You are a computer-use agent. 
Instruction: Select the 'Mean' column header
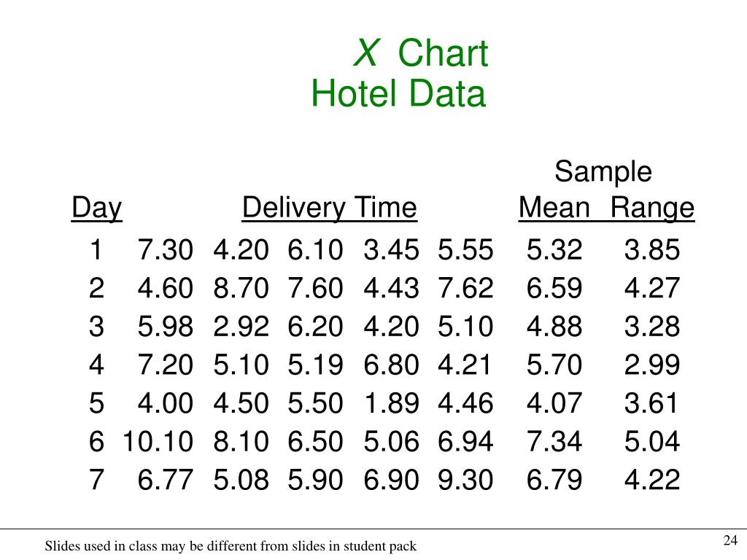554,208
